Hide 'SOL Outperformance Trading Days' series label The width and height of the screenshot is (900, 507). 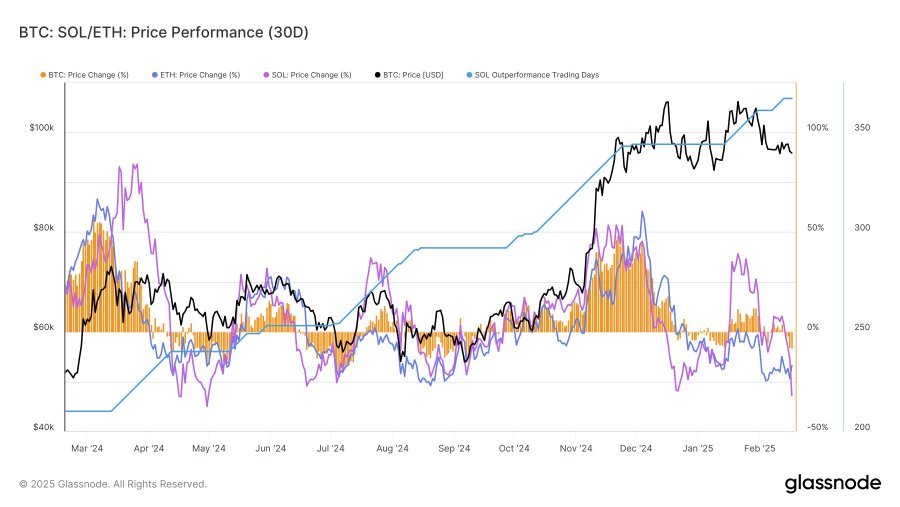point(537,75)
